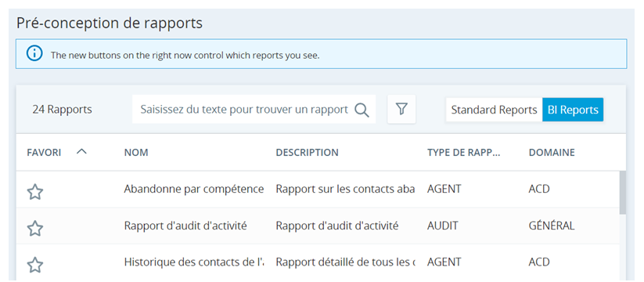Click the vertical scrollbar thumb
Screen dimensions: 644x282
click(x=623, y=193)
